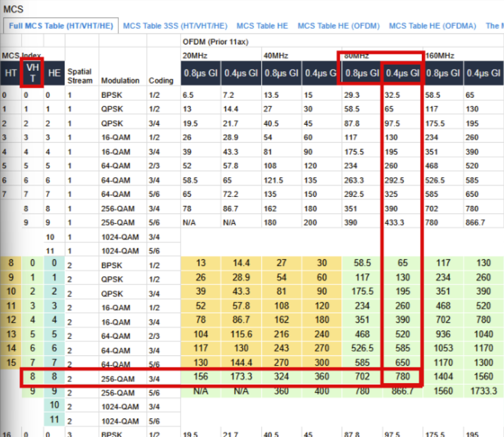Select the Spatial Stream column header

80,76
